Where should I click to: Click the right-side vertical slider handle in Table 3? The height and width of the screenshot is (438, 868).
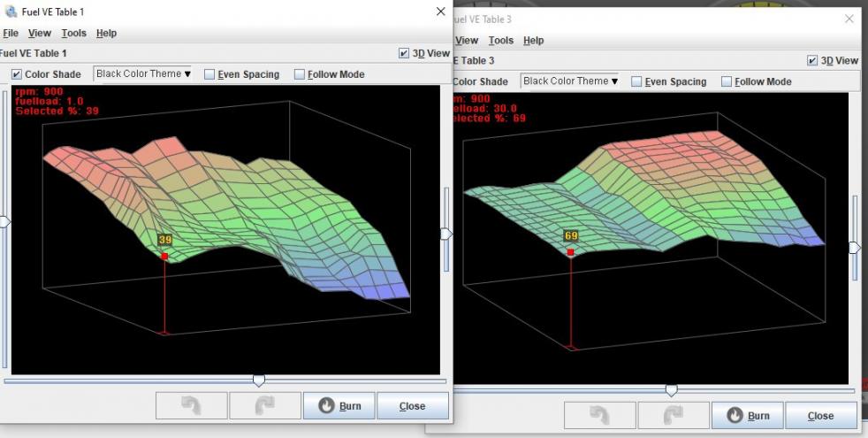pyautogui.click(x=854, y=248)
